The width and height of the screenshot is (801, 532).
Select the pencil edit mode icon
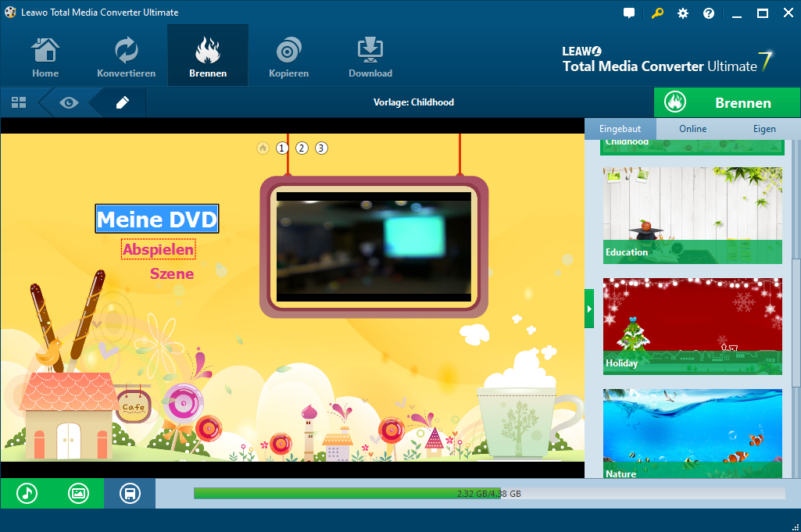pos(123,102)
